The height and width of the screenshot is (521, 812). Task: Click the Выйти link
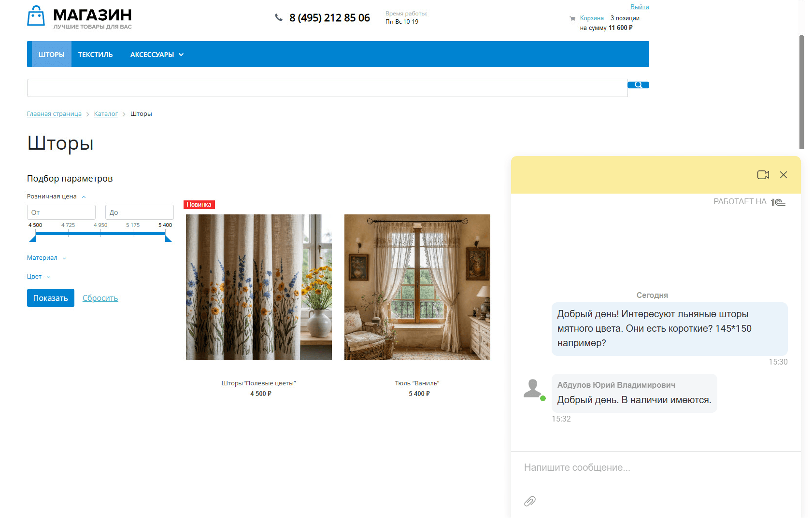[x=640, y=7]
